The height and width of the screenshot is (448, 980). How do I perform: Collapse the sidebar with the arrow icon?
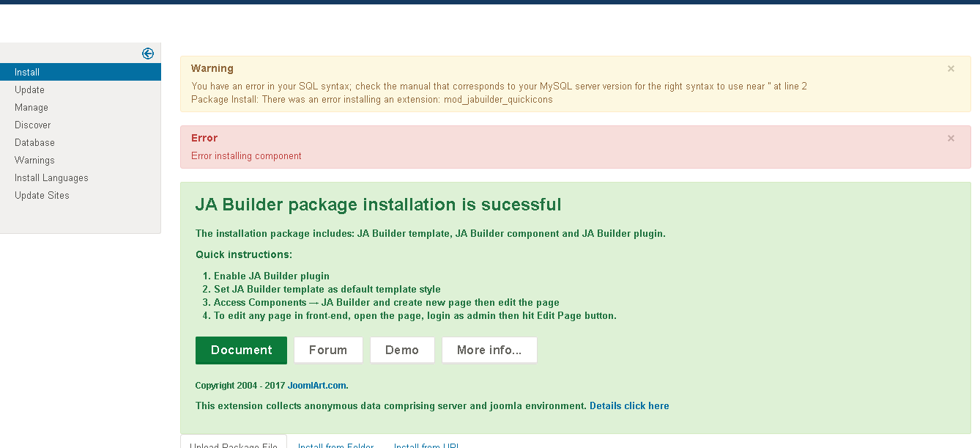(x=148, y=54)
